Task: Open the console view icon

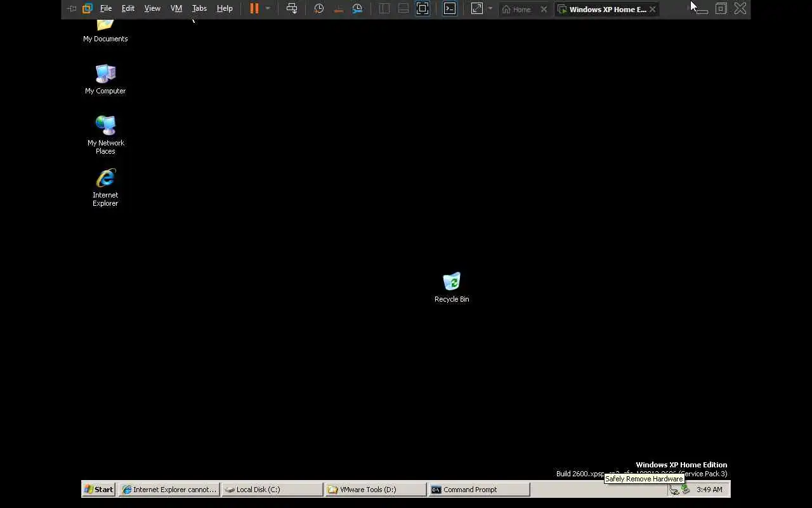Action: tap(450, 9)
